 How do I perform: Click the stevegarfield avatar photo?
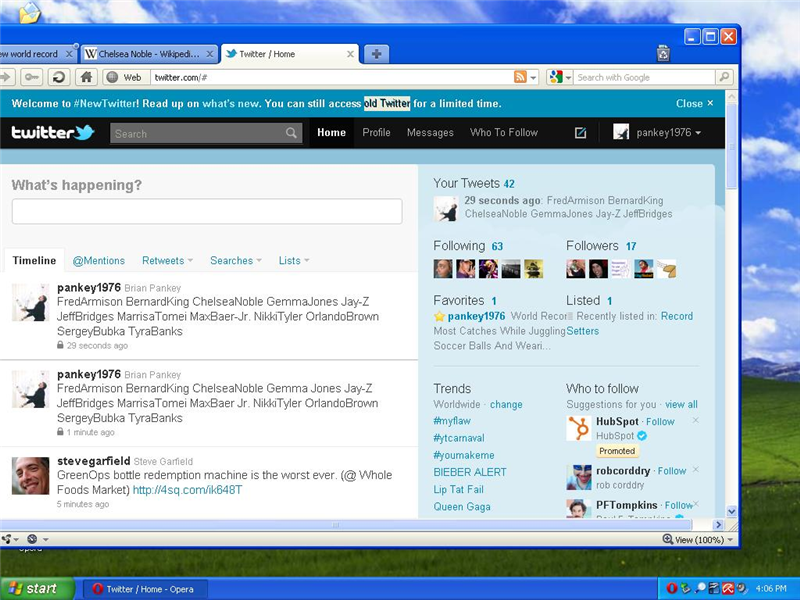pyautogui.click(x=31, y=476)
